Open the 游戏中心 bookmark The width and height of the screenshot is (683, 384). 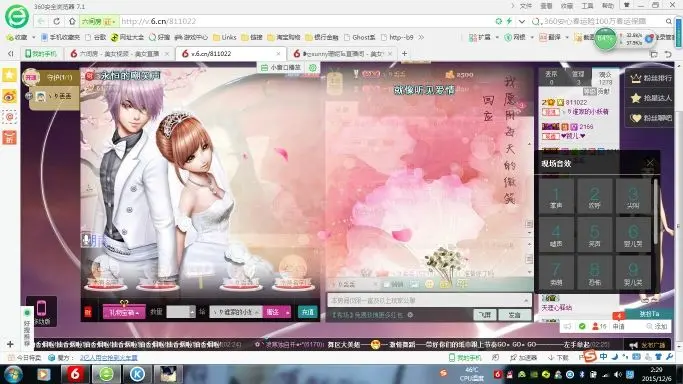click(x=191, y=37)
